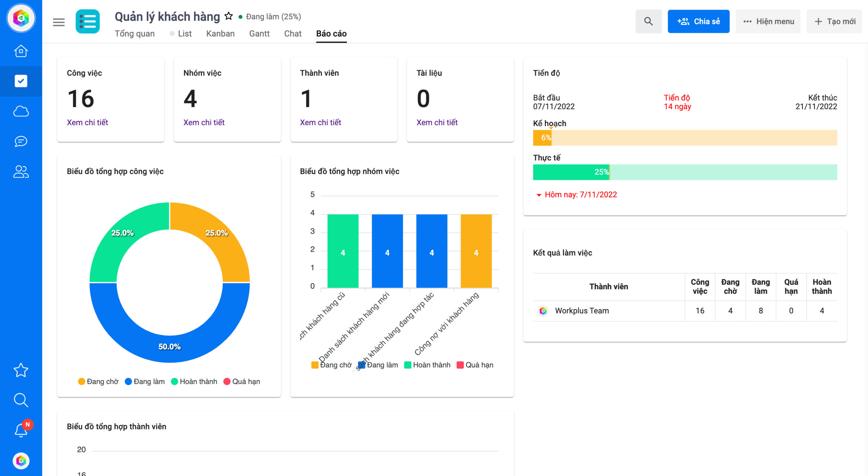Open Xem chi tiết under Nhóm việc
868x476 pixels.
(x=204, y=122)
